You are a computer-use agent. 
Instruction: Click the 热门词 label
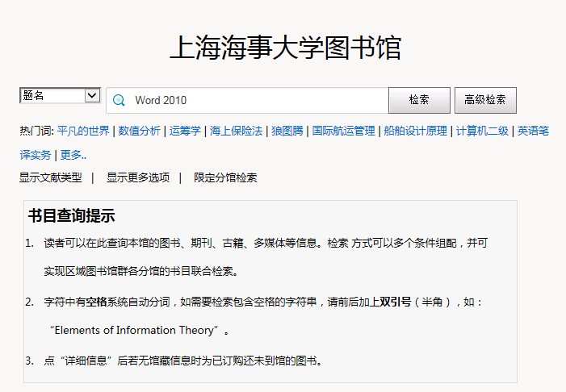(x=36, y=131)
